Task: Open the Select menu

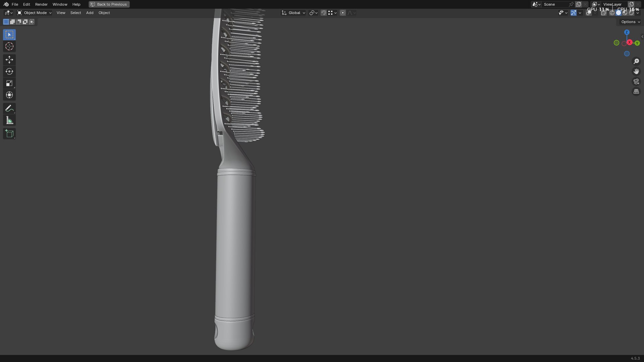Action: tap(75, 13)
